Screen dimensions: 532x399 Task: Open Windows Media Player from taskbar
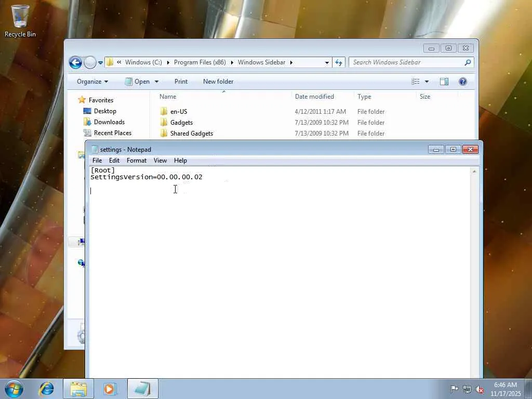(110, 389)
